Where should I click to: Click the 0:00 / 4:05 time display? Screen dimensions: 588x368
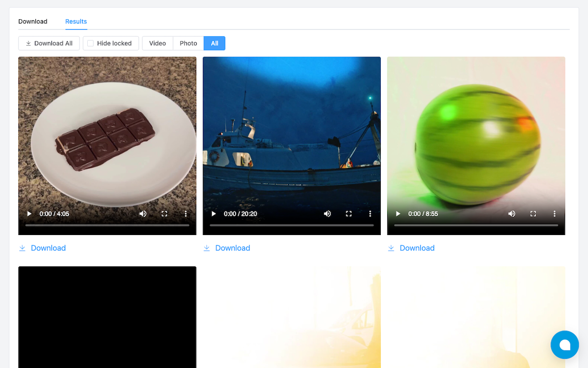pyautogui.click(x=54, y=214)
